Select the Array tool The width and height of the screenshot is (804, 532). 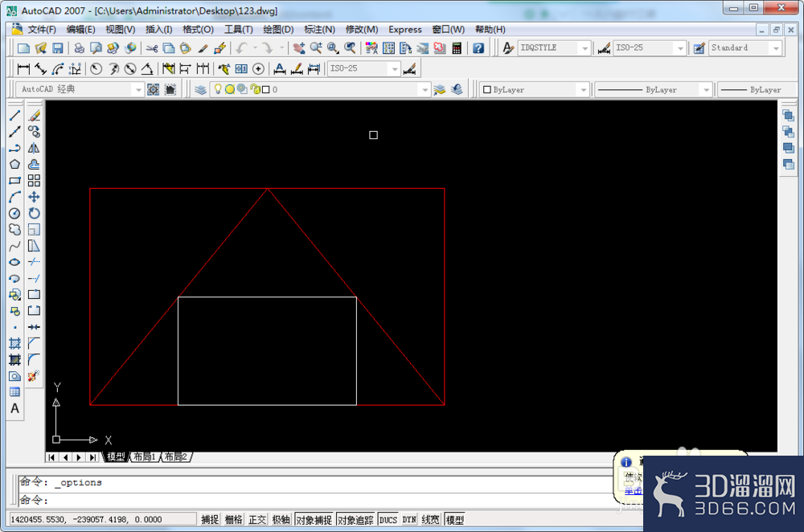[x=34, y=181]
